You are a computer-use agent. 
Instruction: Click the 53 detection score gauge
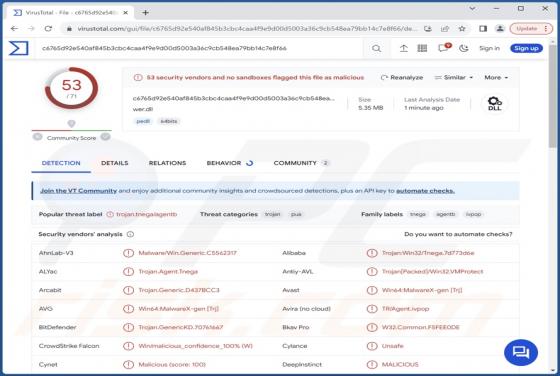coord(71,88)
